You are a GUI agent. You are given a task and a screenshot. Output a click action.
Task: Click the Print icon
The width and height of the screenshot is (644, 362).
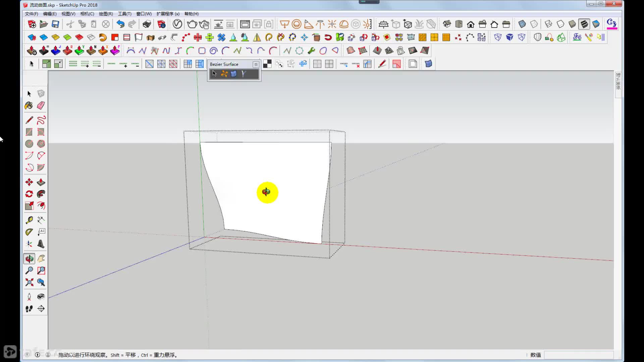coord(147,24)
